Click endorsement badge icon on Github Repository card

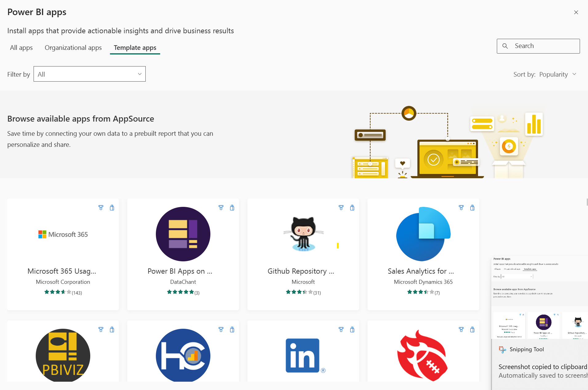pyautogui.click(x=341, y=208)
